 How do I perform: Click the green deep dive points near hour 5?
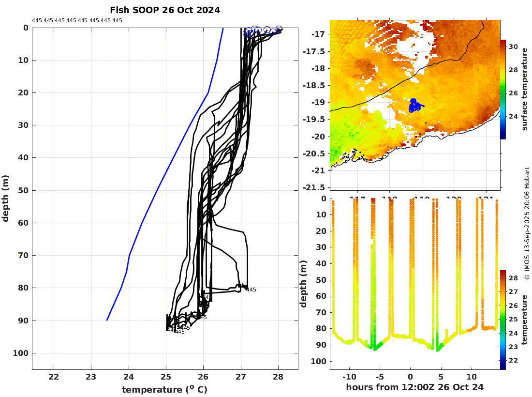(439, 346)
